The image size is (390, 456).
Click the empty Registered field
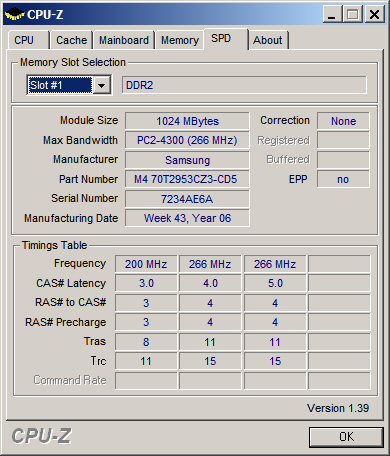343,140
